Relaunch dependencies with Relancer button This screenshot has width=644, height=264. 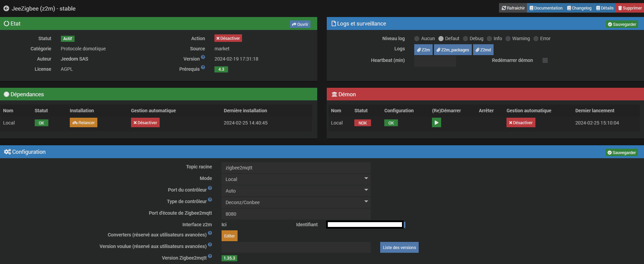[x=83, y=122]
